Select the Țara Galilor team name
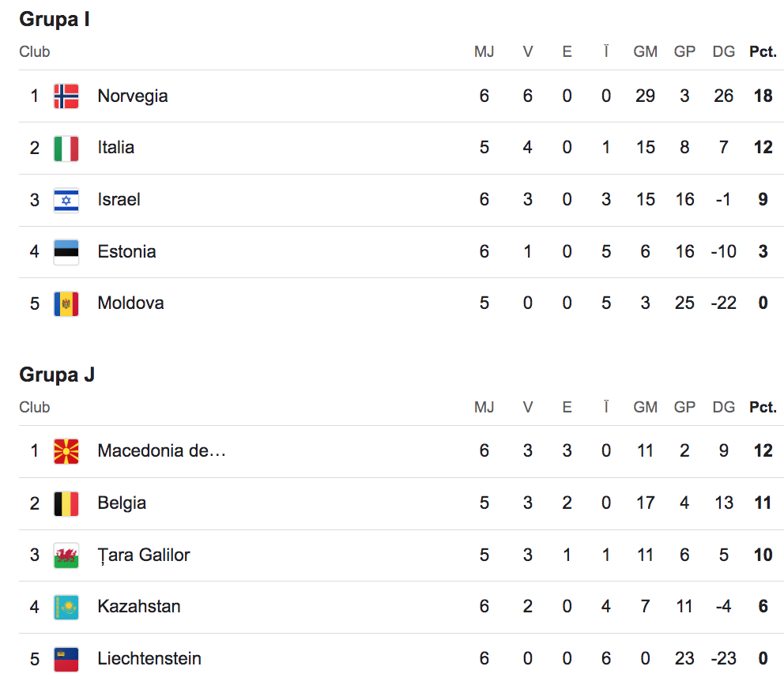 144,555
